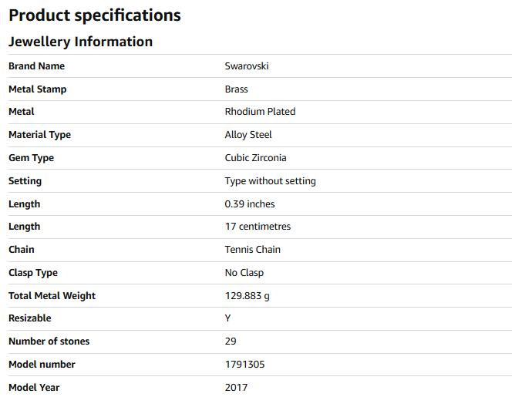Select the Resizable row label
The image size is (532, 397).
click(x=29, y=318)
